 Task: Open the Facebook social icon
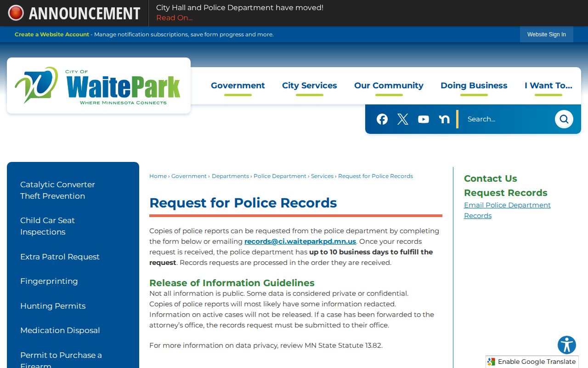pyautogui.click(x=382, y=119)
